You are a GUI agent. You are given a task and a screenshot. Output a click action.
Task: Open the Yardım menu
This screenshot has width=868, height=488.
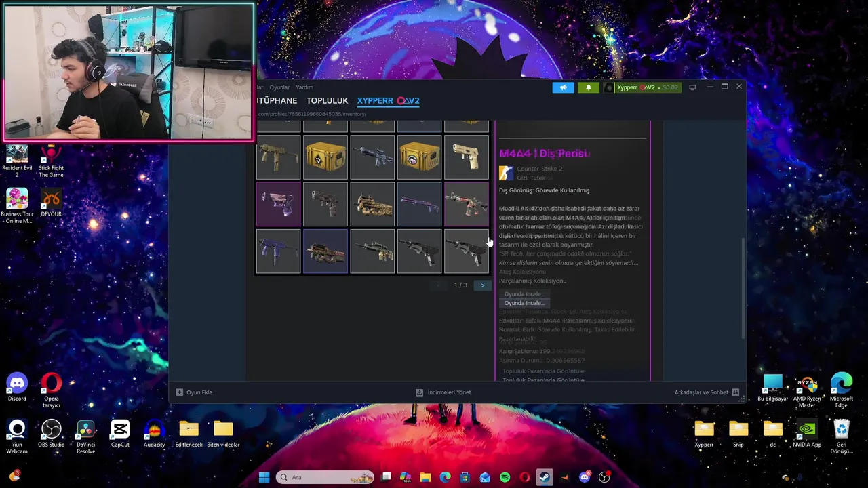coord(304,87)
